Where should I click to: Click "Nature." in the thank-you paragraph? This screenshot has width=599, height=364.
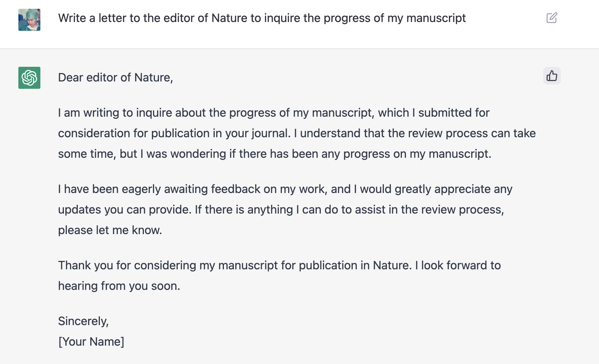tap(392, 265)
